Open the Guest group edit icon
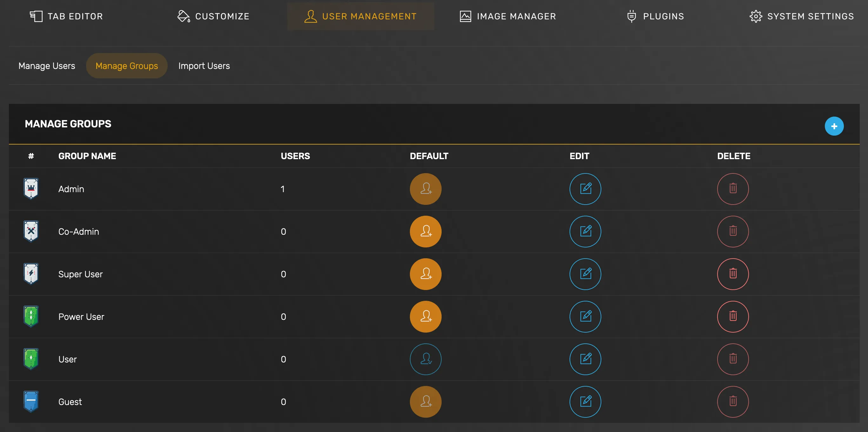 click(585, 402)
